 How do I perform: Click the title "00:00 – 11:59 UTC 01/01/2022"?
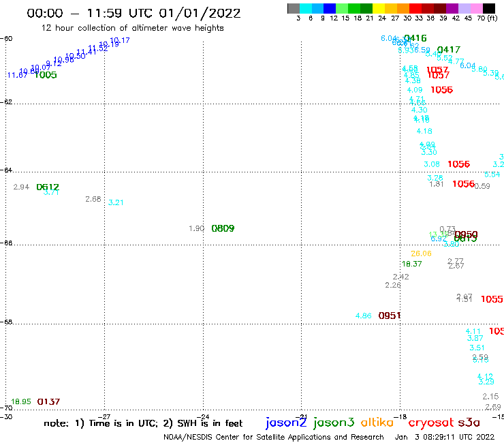coord(133,14)
